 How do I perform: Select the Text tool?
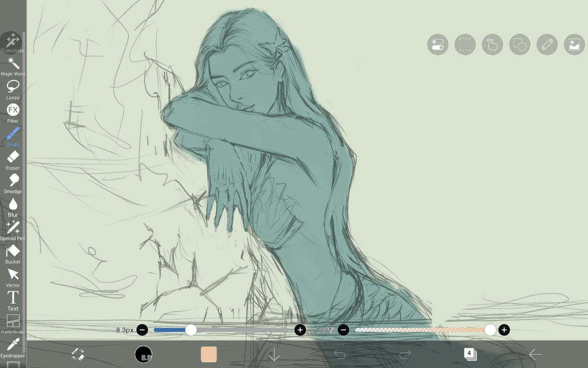pos(13,301)
